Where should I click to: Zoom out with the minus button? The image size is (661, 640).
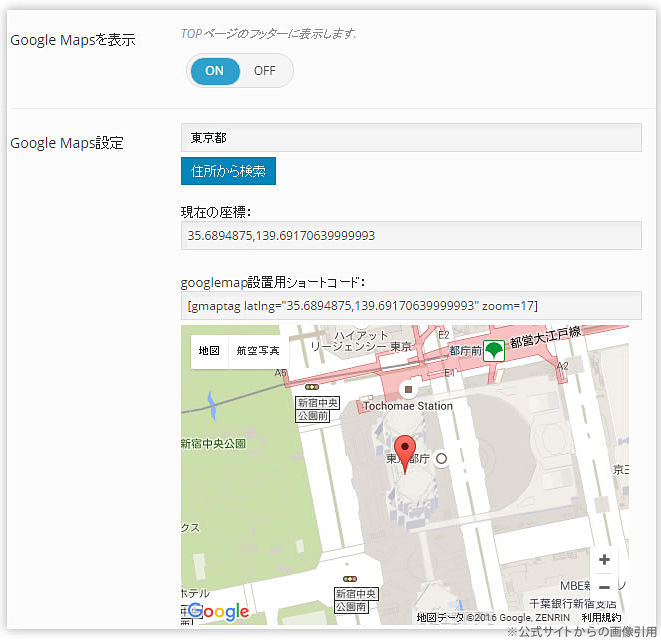604,587
